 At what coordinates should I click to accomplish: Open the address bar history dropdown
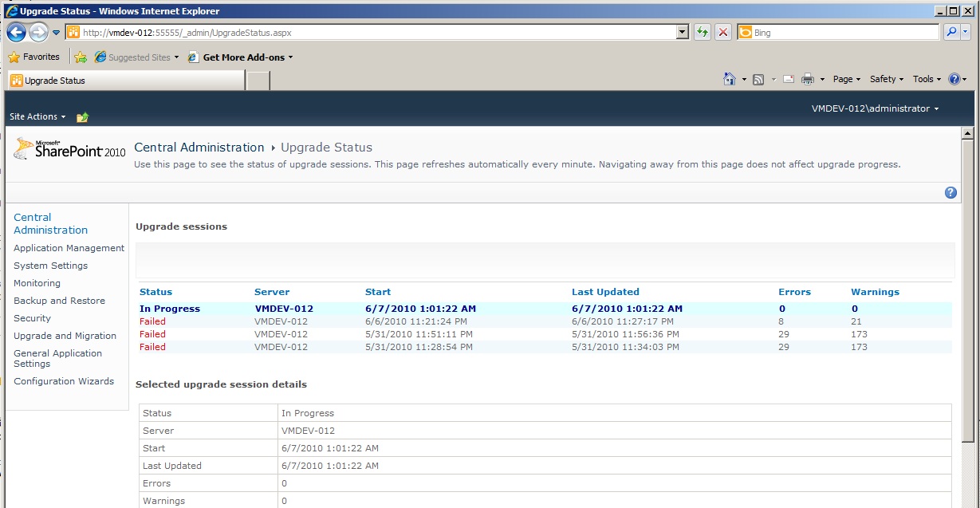pos(682,32)
